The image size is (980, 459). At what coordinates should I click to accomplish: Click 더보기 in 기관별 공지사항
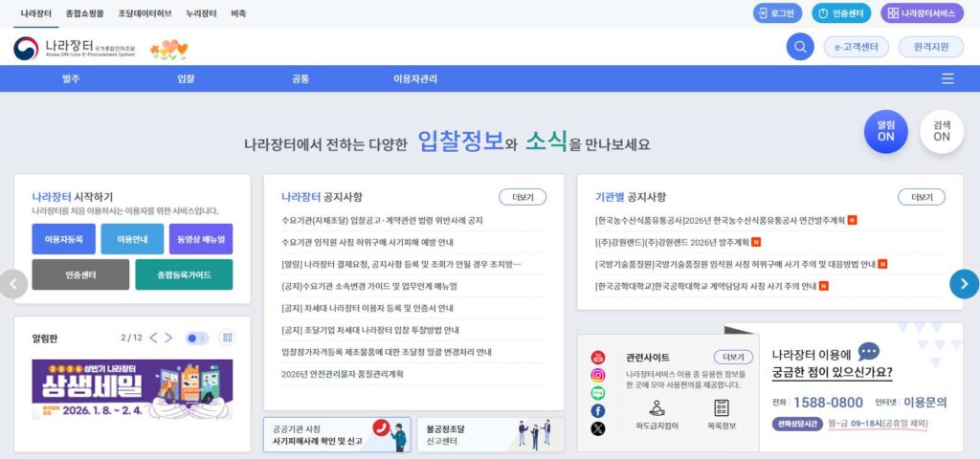[922, 197]
